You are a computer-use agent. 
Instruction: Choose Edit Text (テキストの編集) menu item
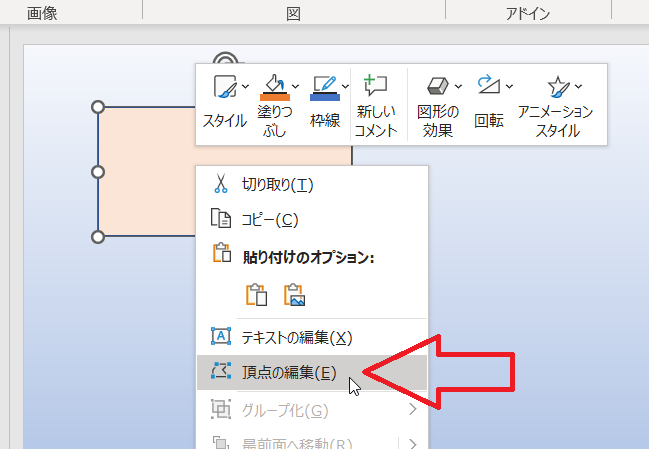[297, 338]
